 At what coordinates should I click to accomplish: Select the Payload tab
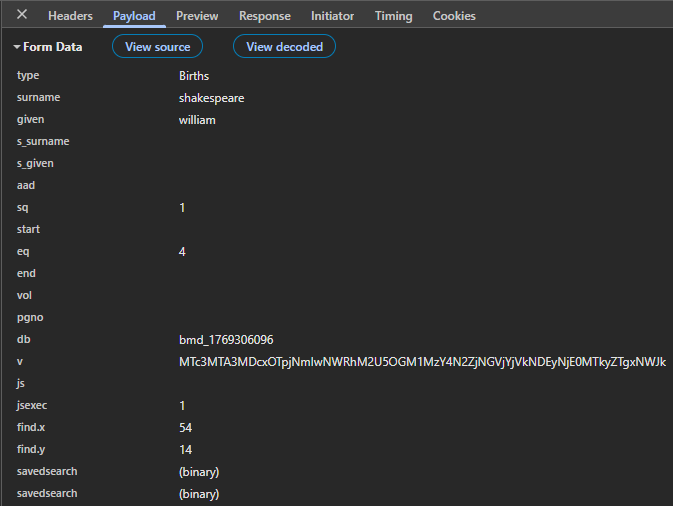134,16
